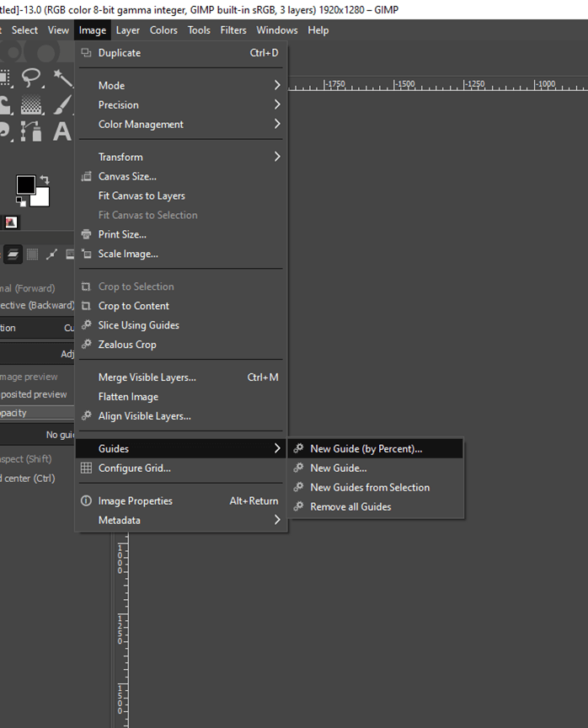This screenshot has height=728, width=588.
Task: Select Corrective (Backward) direction option
Action: 37,306
